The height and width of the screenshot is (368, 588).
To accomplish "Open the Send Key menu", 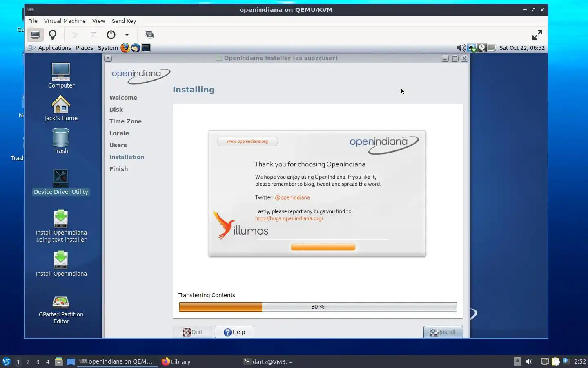I will [124, 21].
